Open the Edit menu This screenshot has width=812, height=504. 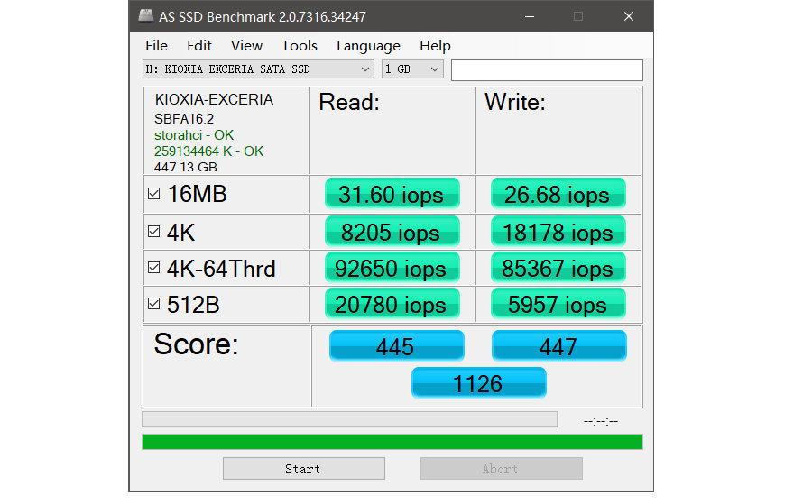point(198,46)
